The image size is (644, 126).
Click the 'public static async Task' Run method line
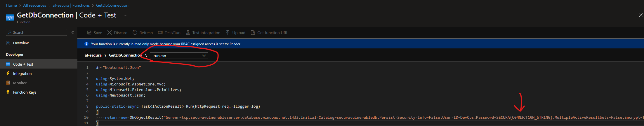coord(178,106)
